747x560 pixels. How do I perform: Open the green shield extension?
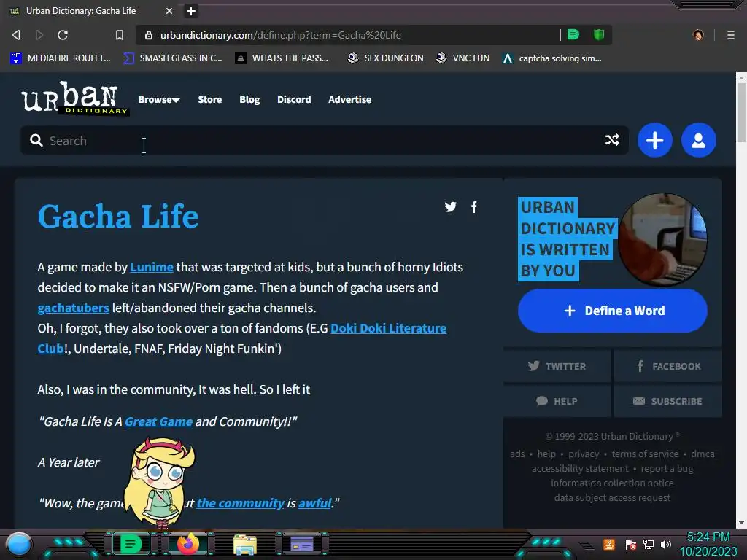(x=599, y=35)
